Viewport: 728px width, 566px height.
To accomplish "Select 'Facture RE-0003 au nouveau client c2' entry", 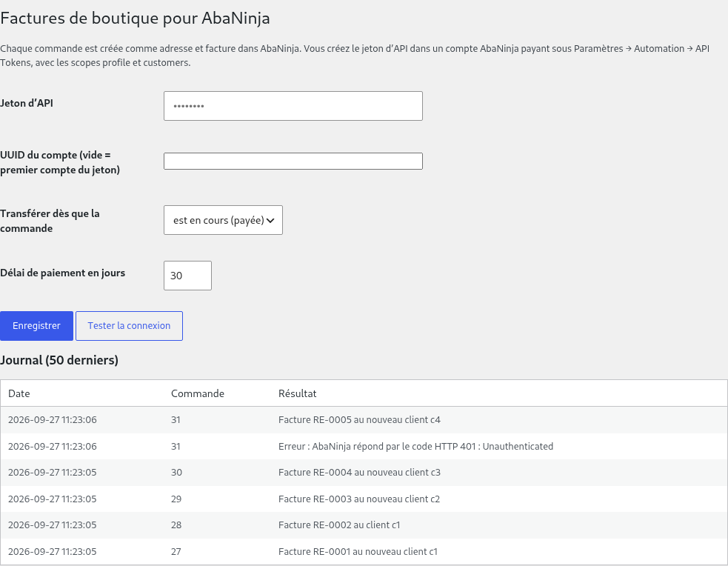I will pyautogui.click(x=359, y=499).
